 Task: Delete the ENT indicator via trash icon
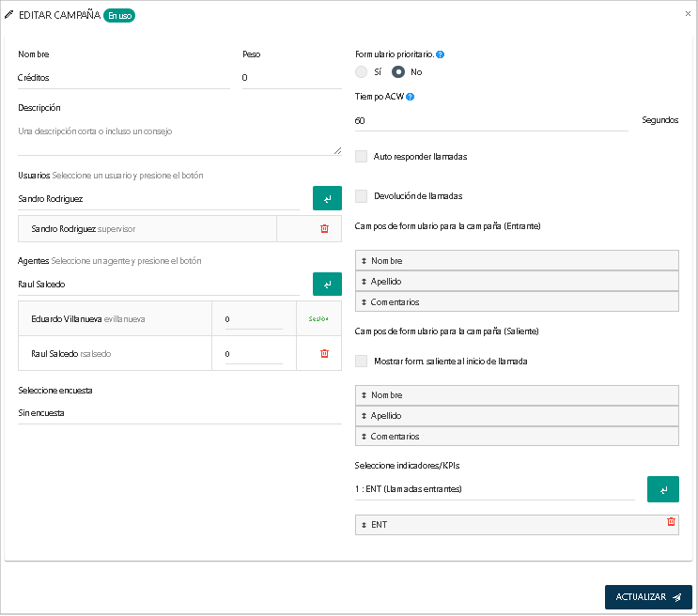coord(671,522)
